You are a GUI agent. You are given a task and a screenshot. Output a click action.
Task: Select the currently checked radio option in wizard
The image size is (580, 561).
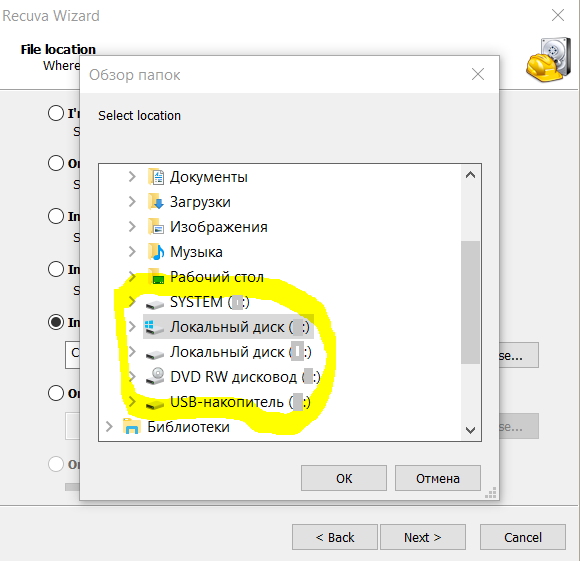click(56, 322)
